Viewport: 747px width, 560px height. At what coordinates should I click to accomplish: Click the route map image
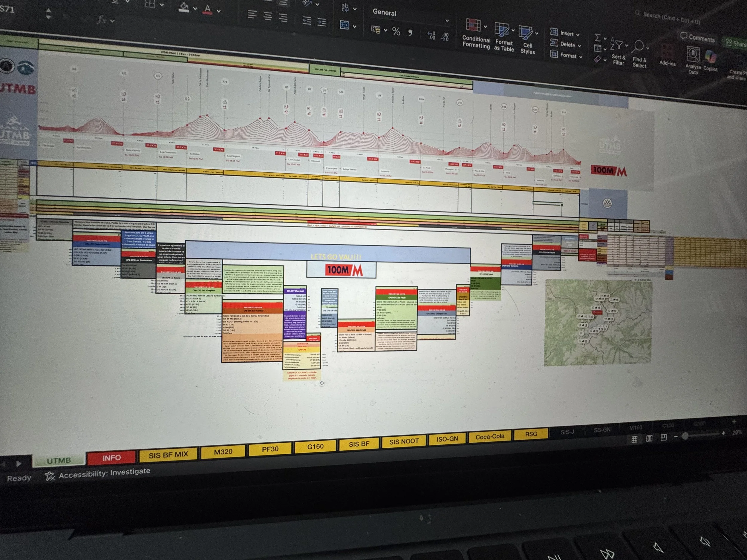[x=598, y=322]
